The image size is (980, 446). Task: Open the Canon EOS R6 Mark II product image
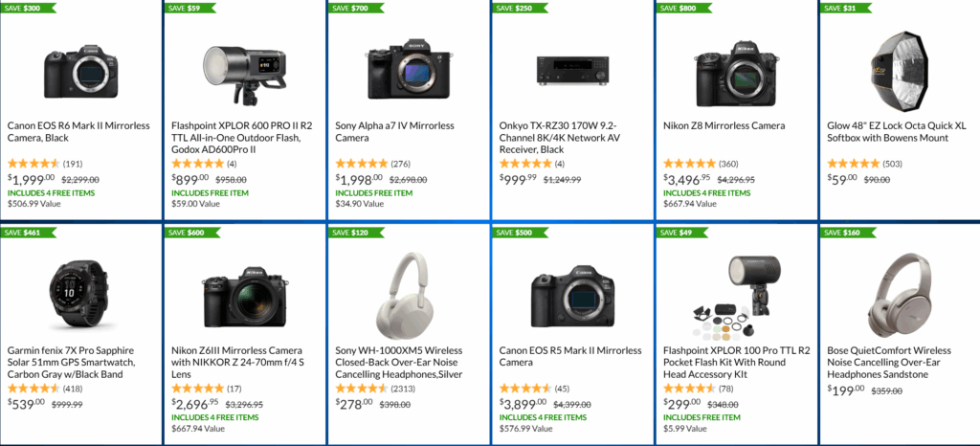[x=80, y=69]
